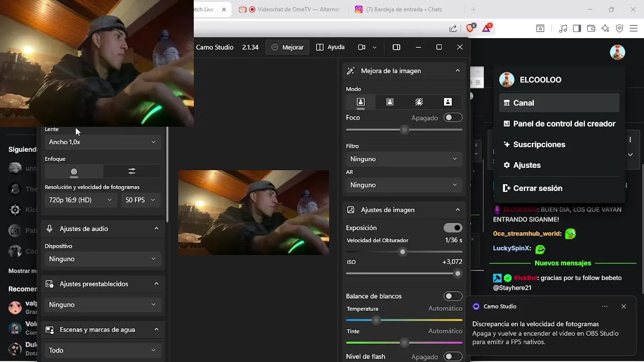
Task: Open the 50 FPS frame rate dropdown
Action: [x=140, y=200]
